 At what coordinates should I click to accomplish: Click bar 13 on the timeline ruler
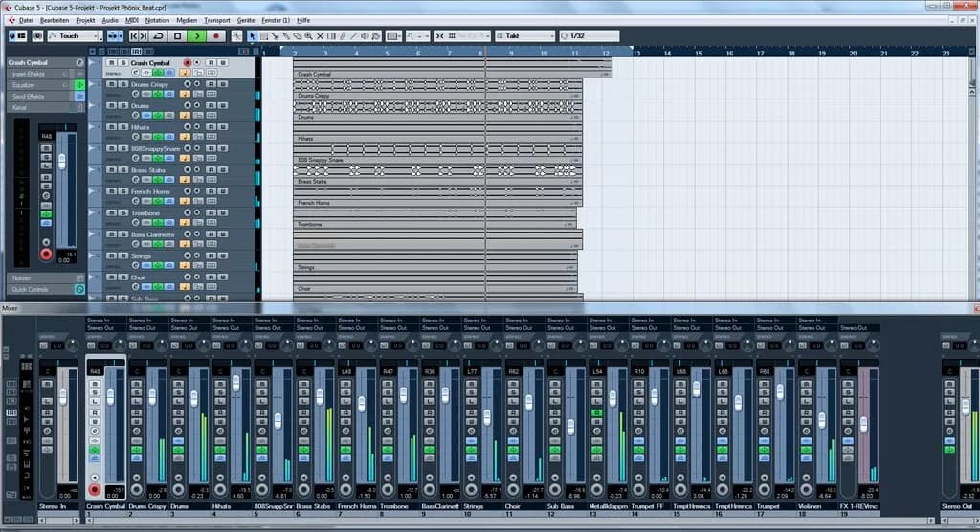pyautogui.click(x=636, y=54)
